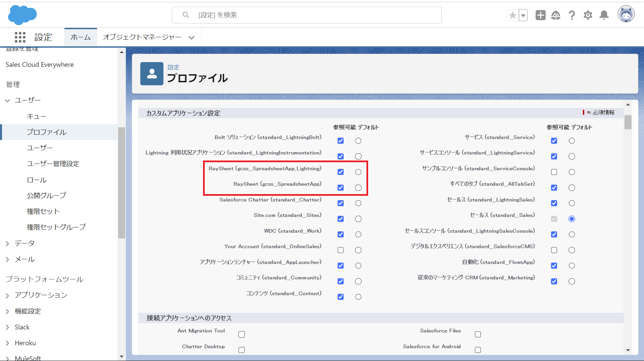Select default radio for セールス standard__Sales

[x=572, y=219]
